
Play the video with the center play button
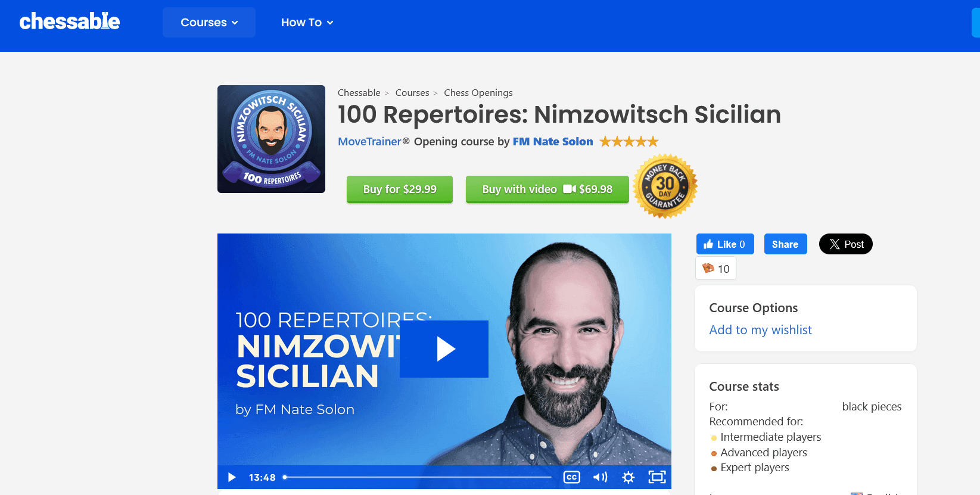(444, 349)
